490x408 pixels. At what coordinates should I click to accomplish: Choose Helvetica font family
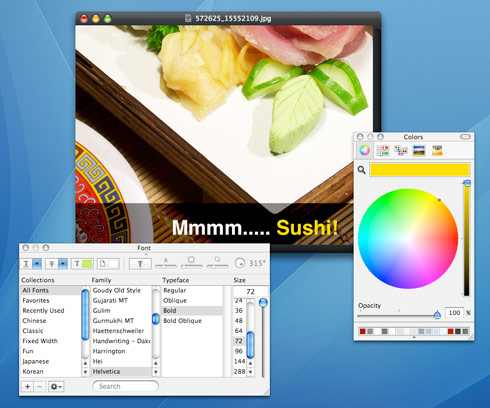tap(121, 371)
